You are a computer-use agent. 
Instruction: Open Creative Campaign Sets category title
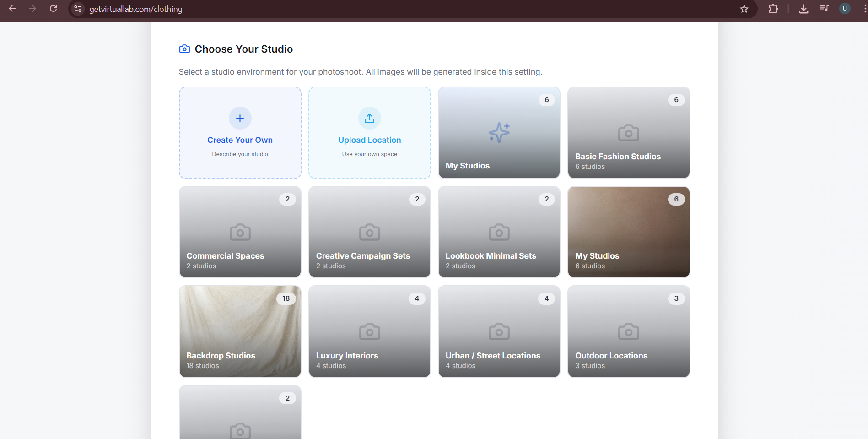tap(363, 256)
